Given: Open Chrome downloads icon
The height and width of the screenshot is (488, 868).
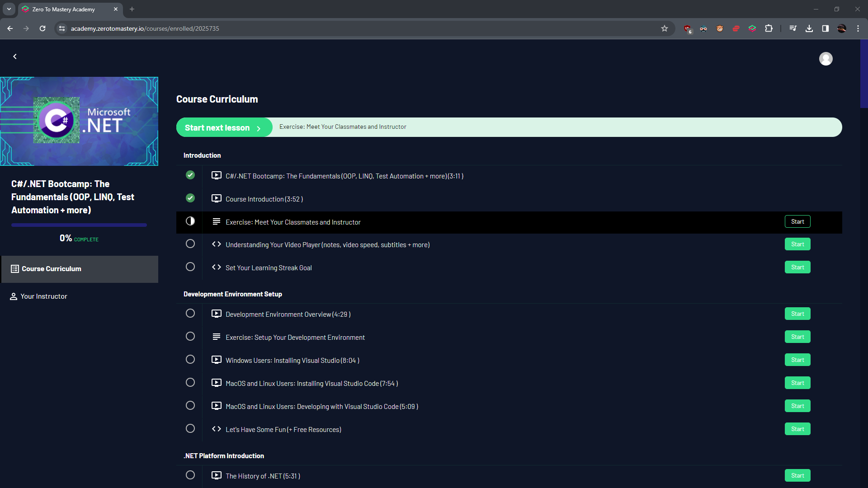Looking at the screenshot, I should pyautogui.click(x=809, y=28).
